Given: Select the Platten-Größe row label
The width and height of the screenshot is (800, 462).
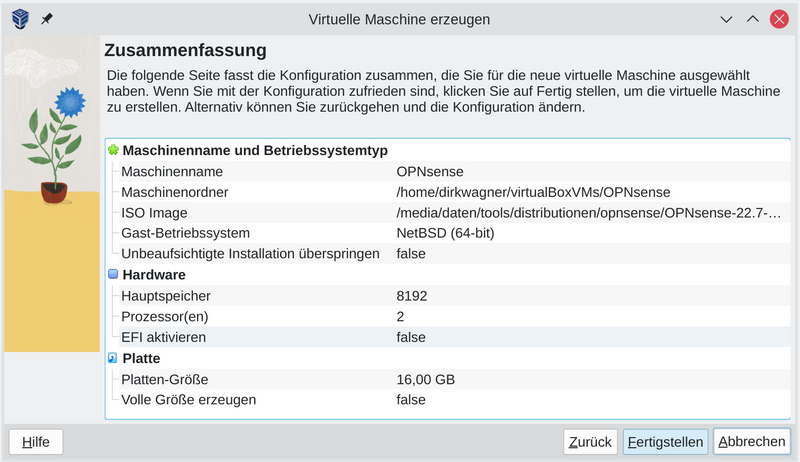Looking at the screenshot, I should (164, 379).
